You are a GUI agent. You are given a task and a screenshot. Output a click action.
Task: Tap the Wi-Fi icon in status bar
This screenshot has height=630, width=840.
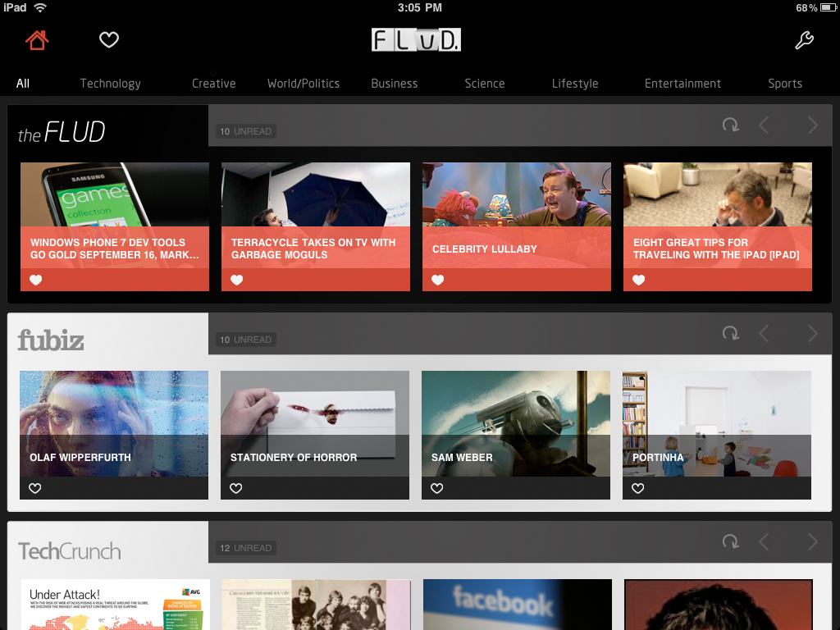click(x=39, y=7)
